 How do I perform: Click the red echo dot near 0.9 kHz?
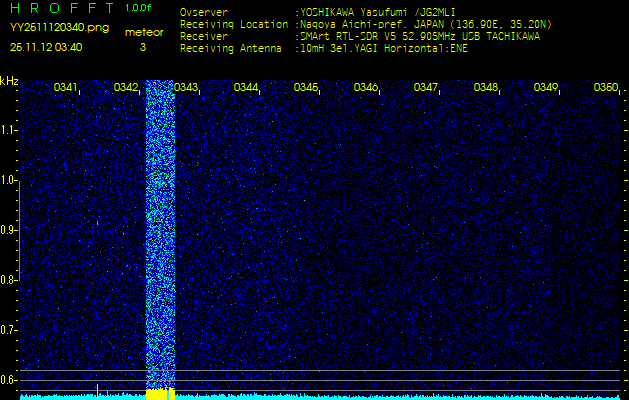pyautogui.click(x=97, y=222)
